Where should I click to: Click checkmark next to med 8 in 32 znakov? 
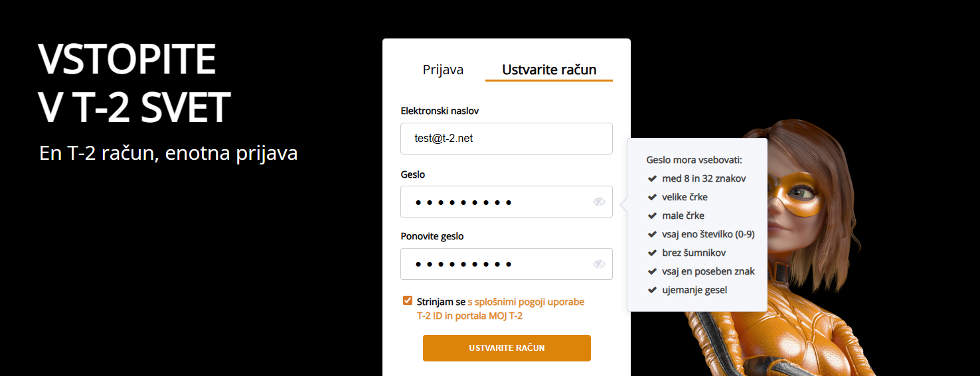(x=652, y=178)
